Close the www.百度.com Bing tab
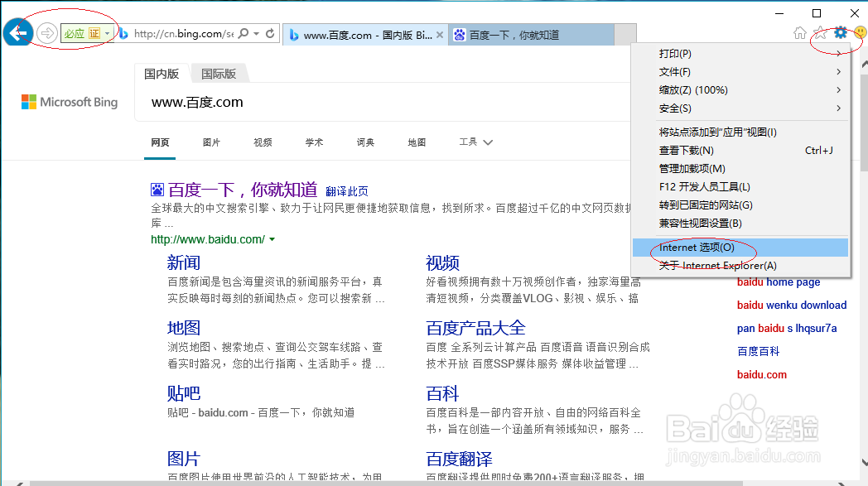The width and height of the screenshot is (868, 486). click(440, 35)
